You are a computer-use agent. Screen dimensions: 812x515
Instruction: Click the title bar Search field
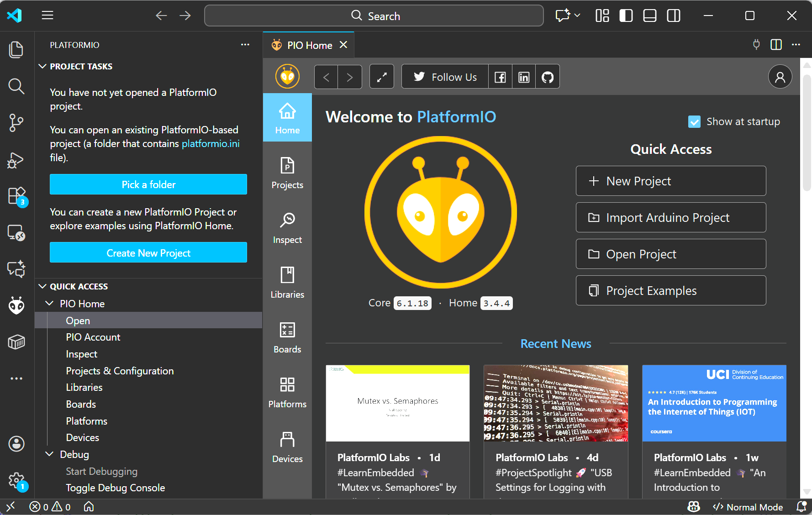pos(374,16)
